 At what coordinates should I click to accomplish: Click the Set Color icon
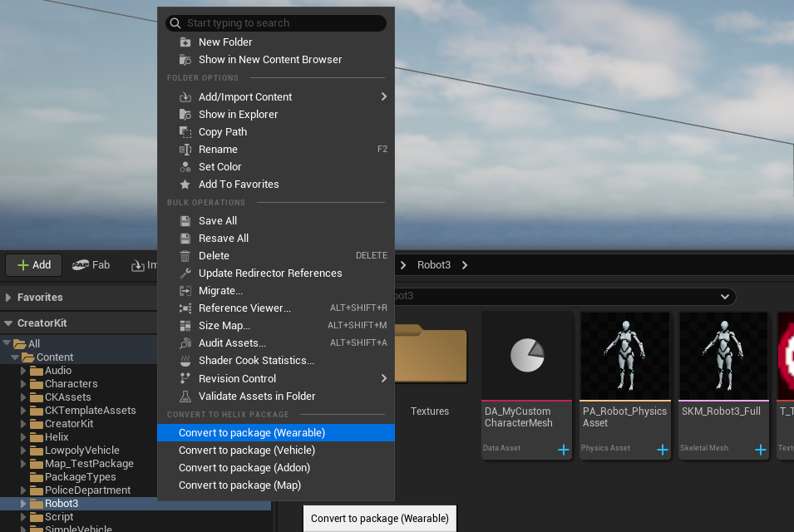pyautogui.click(x=185, y=167)
